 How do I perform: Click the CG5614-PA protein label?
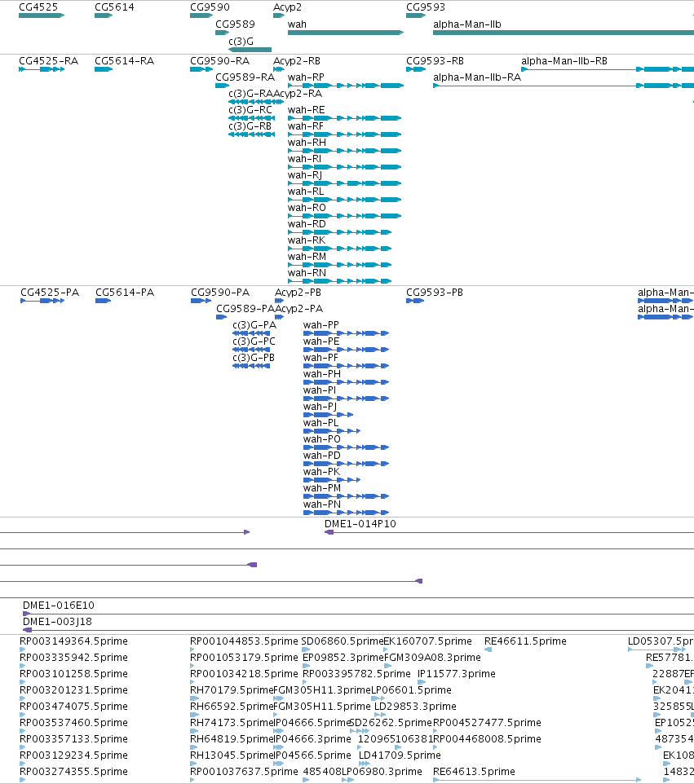click(x=125, y=293)
